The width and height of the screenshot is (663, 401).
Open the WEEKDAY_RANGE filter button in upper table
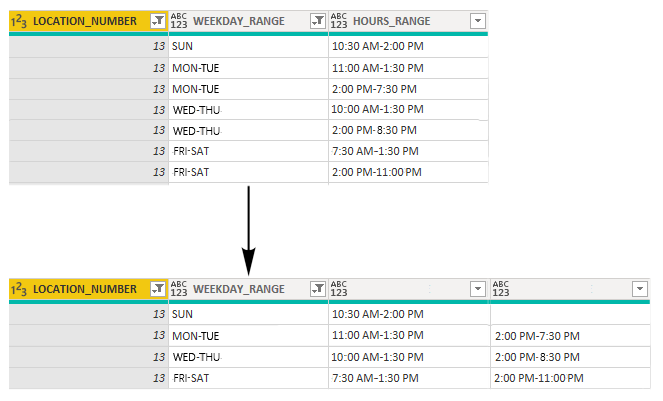[318, 20]
